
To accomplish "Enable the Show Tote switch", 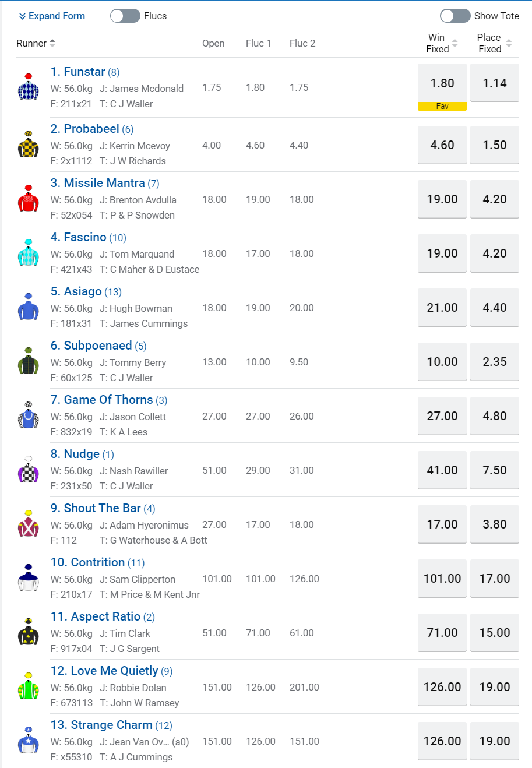I will coord(455,16).
